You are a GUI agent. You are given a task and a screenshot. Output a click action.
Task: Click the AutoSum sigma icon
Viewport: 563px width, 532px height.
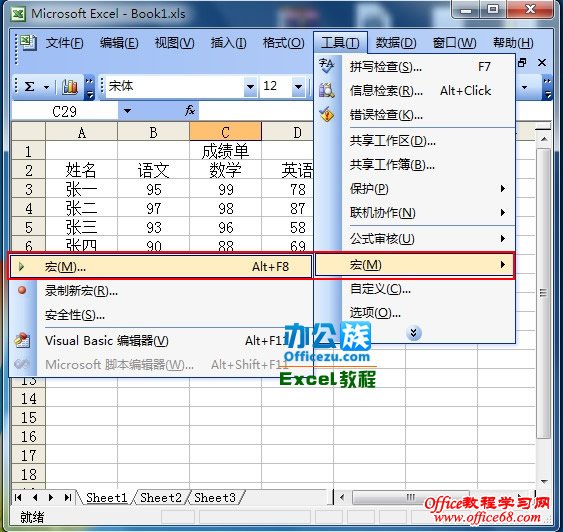(x=29, y=87)
